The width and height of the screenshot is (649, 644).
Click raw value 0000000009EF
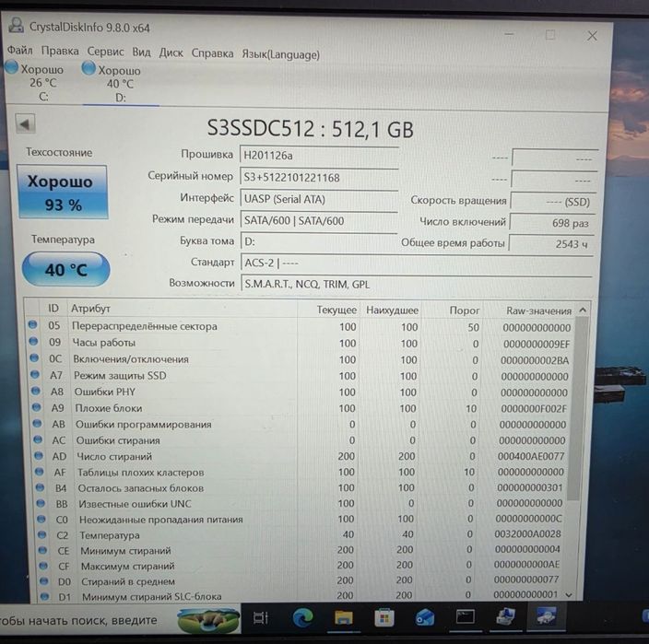pos(537,345)
